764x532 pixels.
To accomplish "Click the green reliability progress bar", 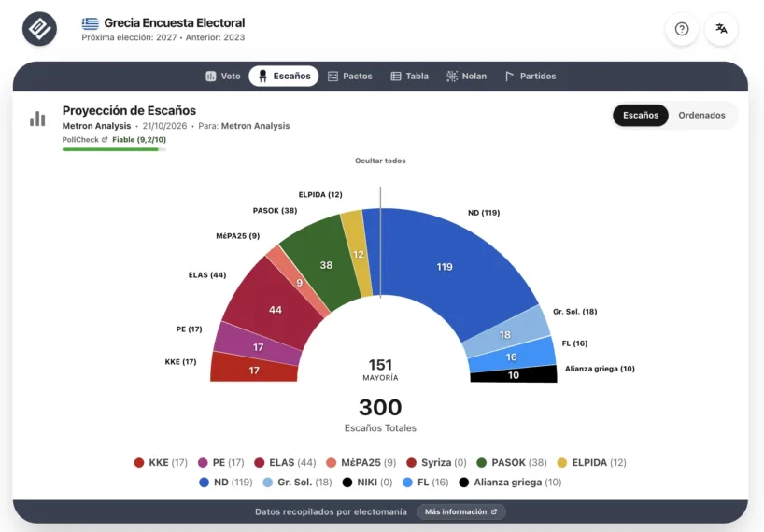I will point(114,149).
